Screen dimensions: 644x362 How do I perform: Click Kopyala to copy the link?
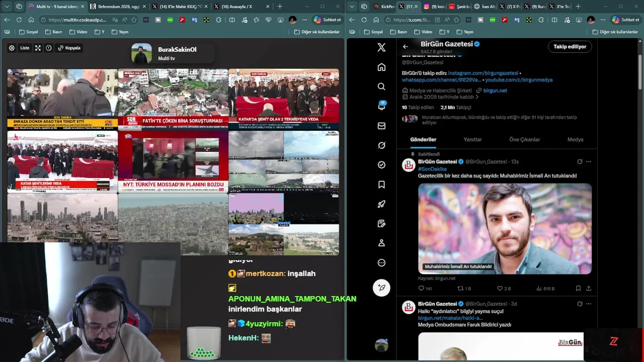coord(69,48)
